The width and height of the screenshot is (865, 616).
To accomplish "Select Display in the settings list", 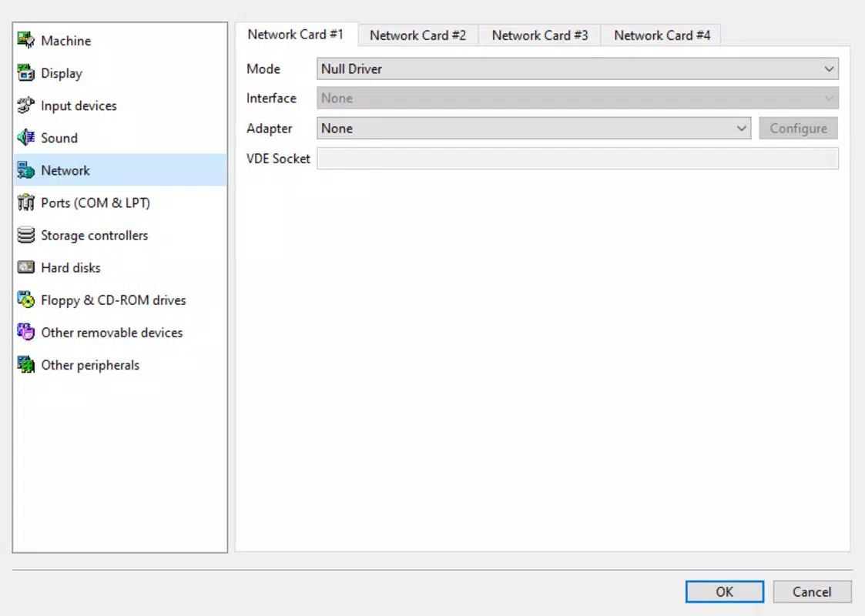I will pyautogui.click(x=119, y=73).
